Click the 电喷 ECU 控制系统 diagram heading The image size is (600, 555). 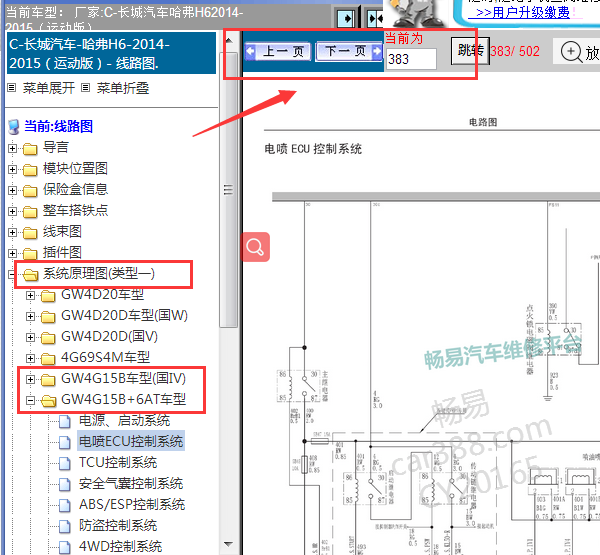(313, 149)
